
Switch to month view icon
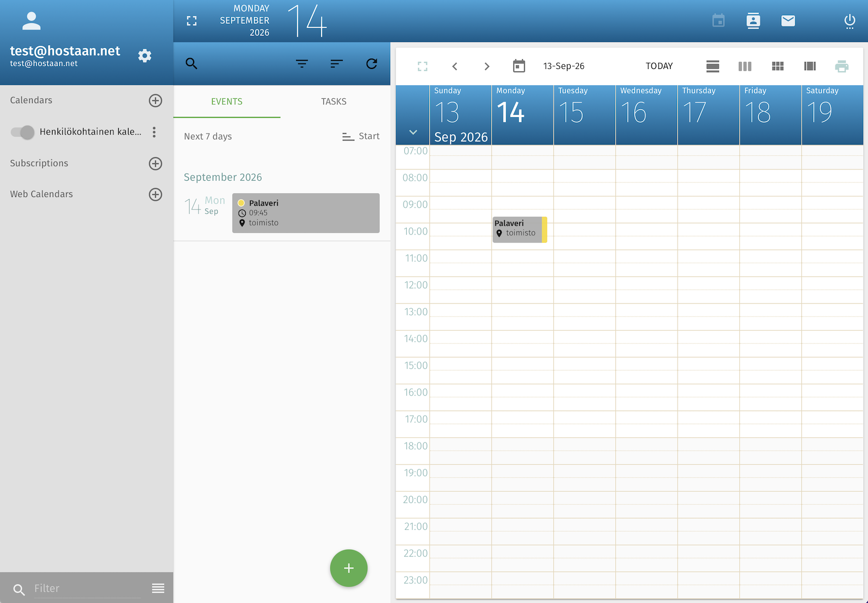point(778,66)
